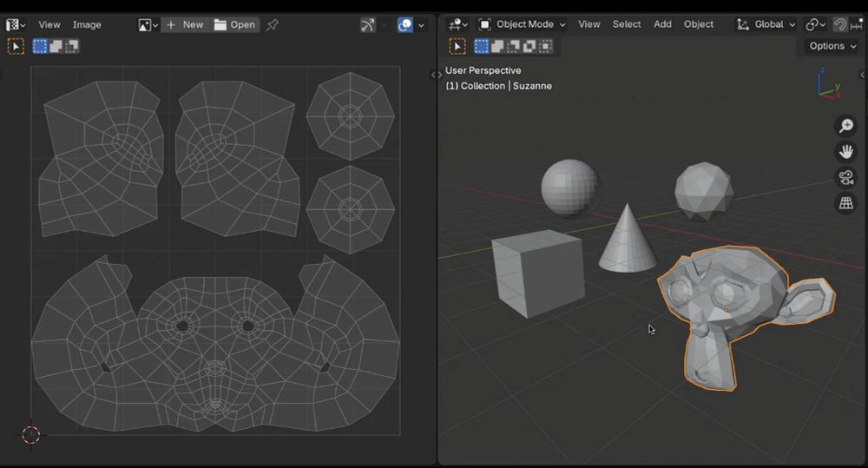This screenshot has width=868, height=468.
Task: Choose Invert selection mode in 3D viewport
Action: 529,46
